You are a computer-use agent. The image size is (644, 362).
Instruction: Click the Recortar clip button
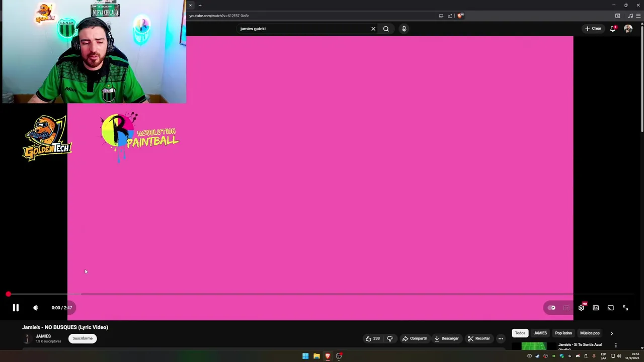478,338
